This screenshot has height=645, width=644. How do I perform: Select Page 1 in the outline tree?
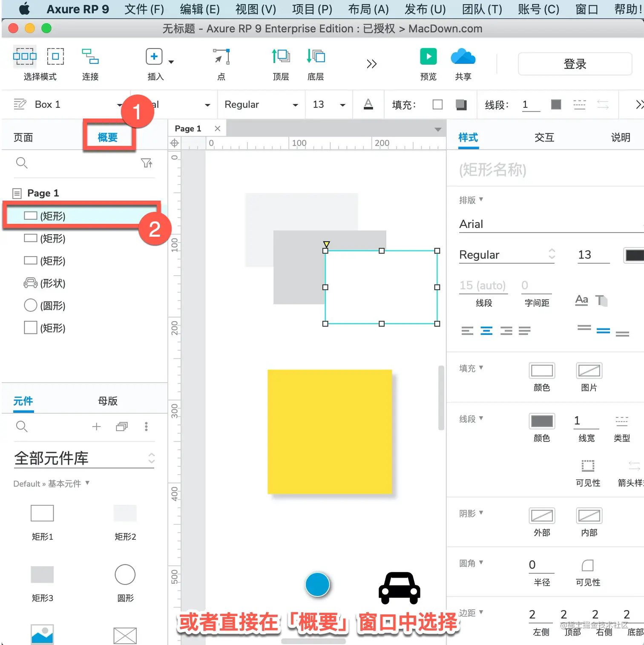pyautogui.click(x=43, y=193)
